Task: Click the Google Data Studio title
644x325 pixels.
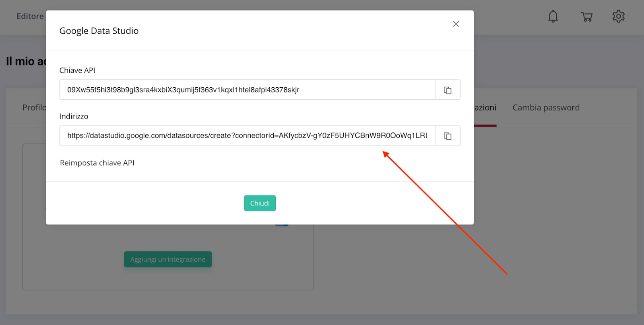Action: pyautogui.click(x=99, y=31)
